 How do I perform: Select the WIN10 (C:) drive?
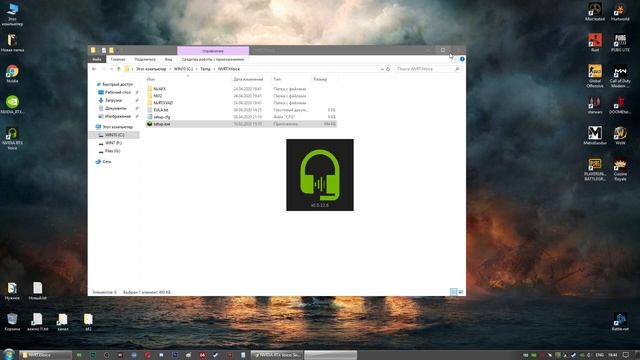click(x=114, y=135)
